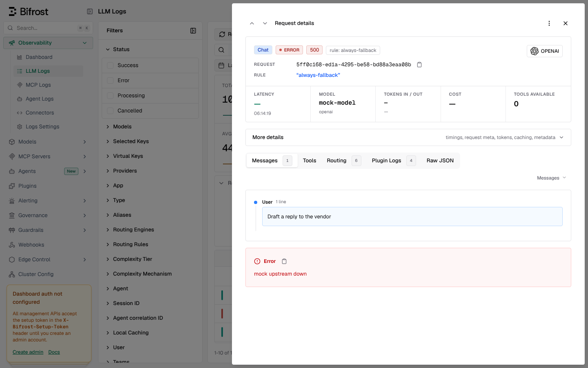Viewport: 588px width, 368px height.
Task: Switch to the Raw JSON tab
Action: click(x=440, y=161)
